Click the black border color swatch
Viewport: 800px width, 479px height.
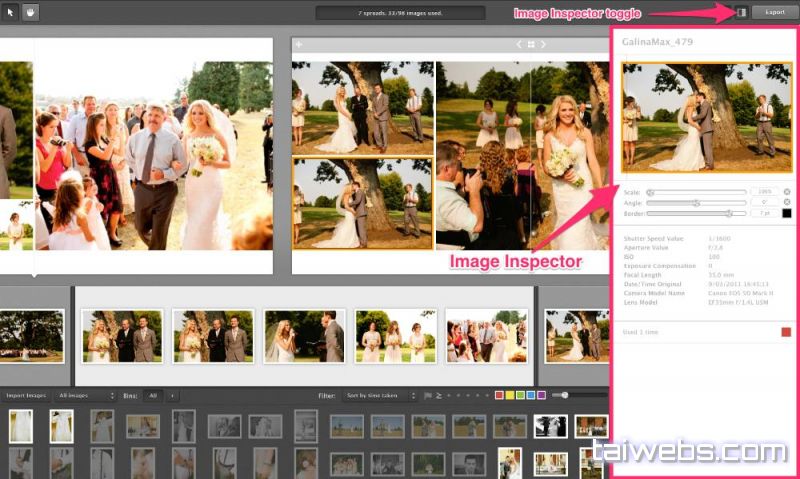786,213
